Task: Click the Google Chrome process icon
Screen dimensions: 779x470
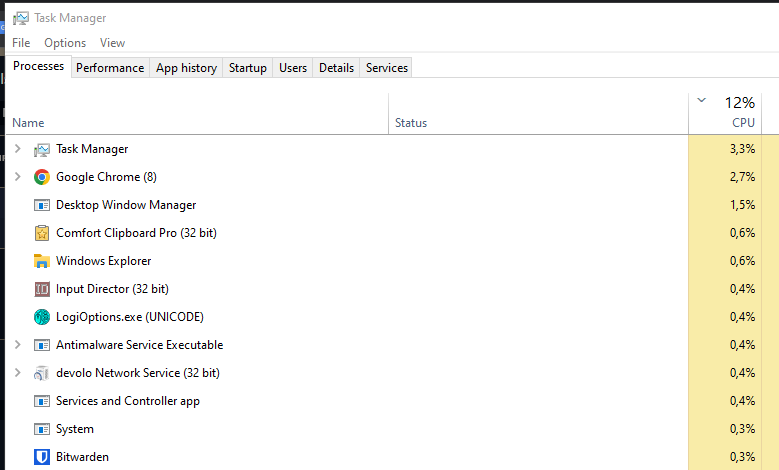Action: tap(42, 177)
